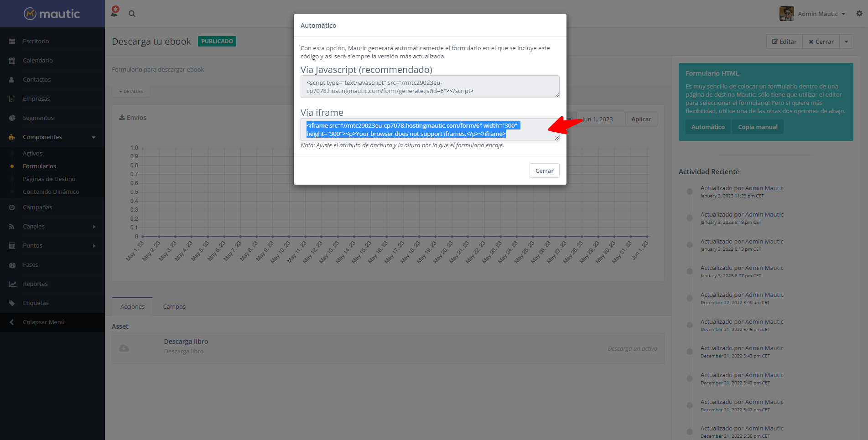This screenshot has height=440, width=868.
Task: Click Admin Mautic link dated December 22 3:40 am
Action: click(764, 295)
